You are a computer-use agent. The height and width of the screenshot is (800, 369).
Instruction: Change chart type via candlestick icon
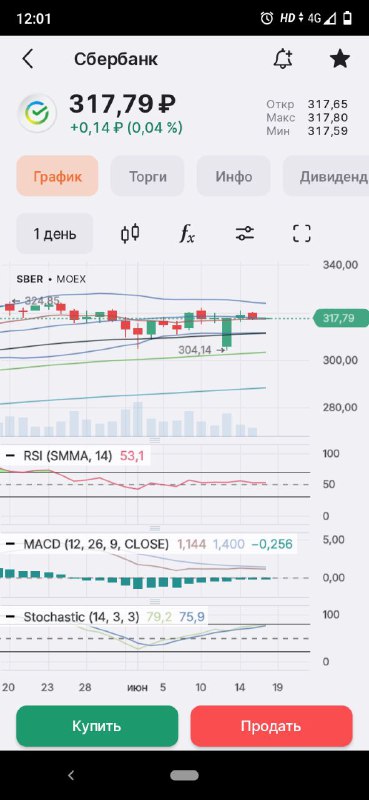click(x=130, y=234)
